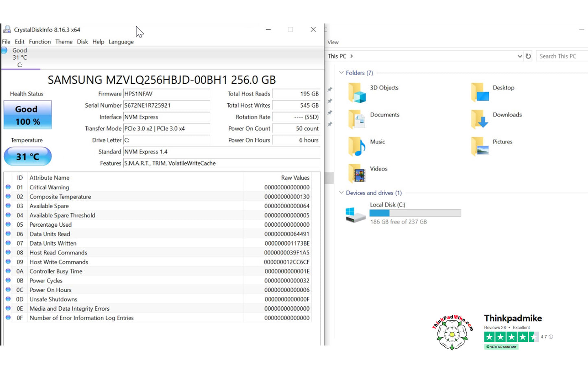
Task: Click the status dot for Power Cycles
Action: (8, 280)
